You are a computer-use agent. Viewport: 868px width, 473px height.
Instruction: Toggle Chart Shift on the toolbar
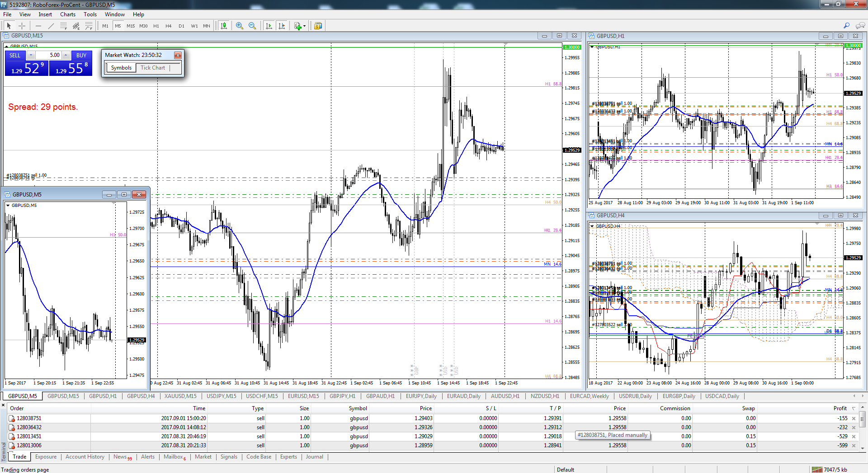(282, 26)
